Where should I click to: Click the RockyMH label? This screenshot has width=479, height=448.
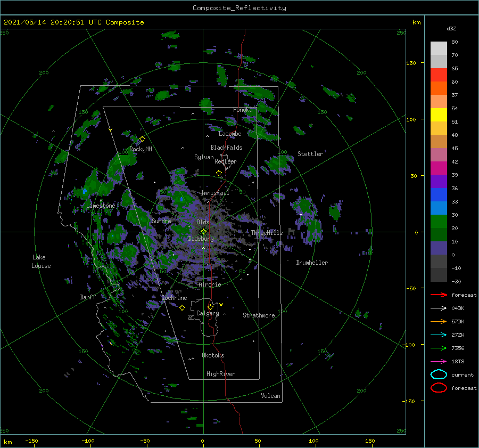[x=141, y=149]
